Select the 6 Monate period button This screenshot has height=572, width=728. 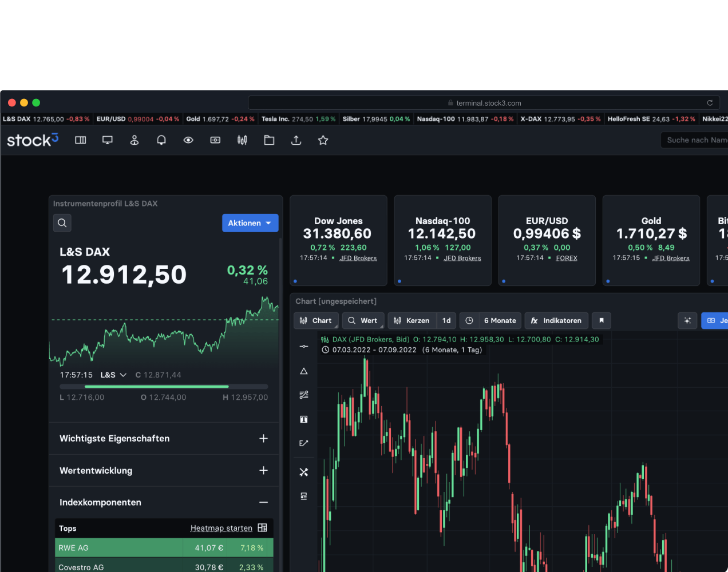500,321
